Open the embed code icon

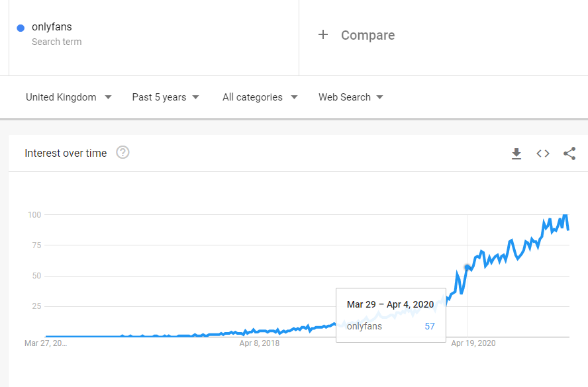tap(543, 153)
